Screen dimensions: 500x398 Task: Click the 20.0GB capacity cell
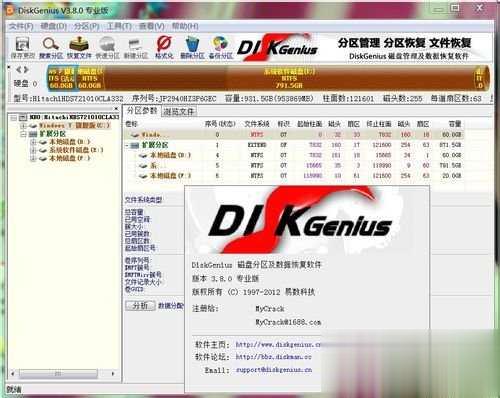(451, 176)
